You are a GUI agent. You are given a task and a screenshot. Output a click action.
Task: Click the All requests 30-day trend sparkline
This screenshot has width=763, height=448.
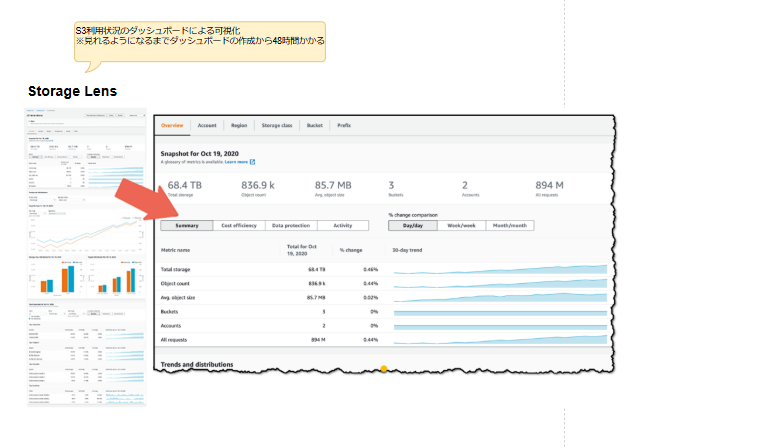(500, 340)
